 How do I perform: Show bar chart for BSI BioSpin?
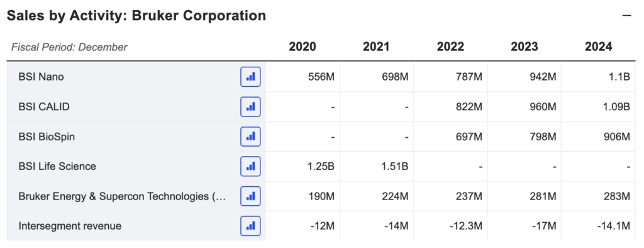coord(250,137)
